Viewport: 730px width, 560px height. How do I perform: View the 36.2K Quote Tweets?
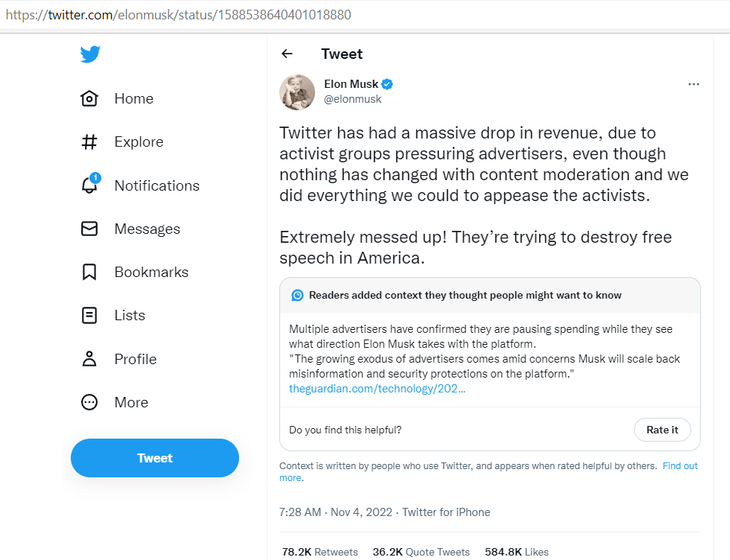421,552
